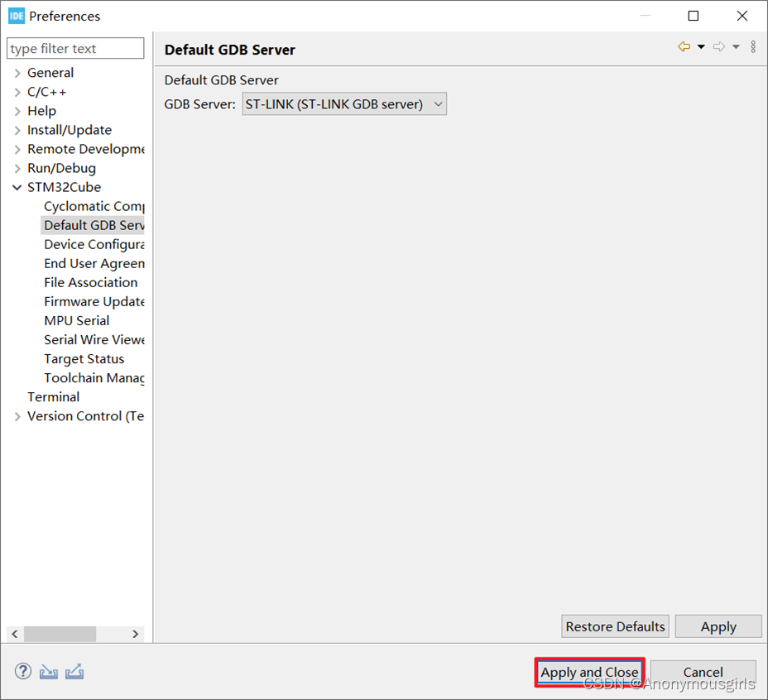This screenshot has width=768, height=700.
Task: Click the tree scrollbar left arrow
Action: (x=15, y=634)
